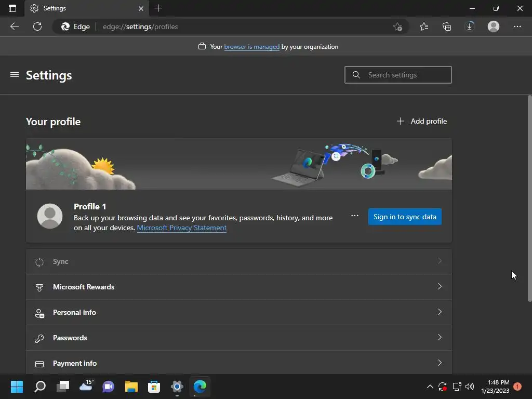Open Microsoft Rewards settings row

tap(239, 287)
